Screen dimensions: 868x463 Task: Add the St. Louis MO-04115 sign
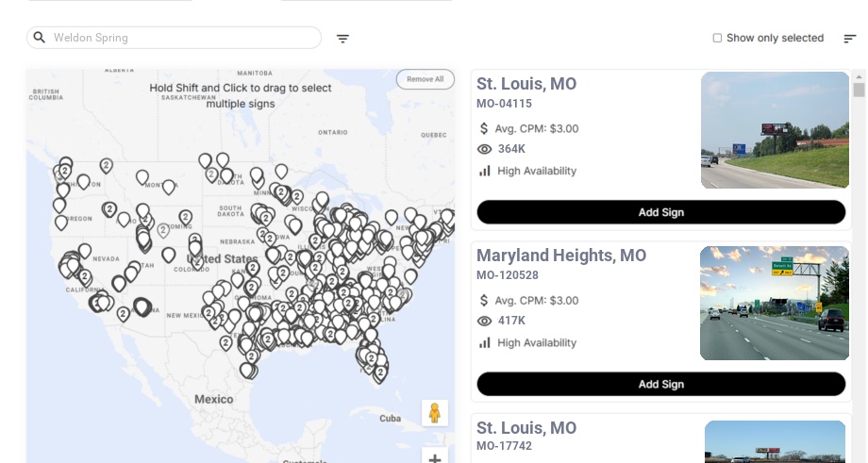pyautogui.click(x=660, y=212)
